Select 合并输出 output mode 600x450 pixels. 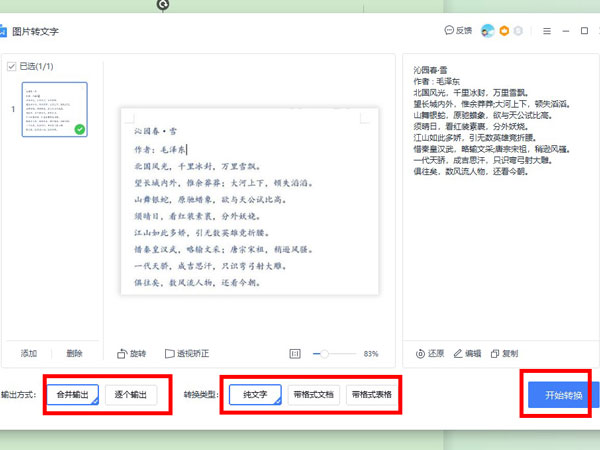click(x=73, y=395)
